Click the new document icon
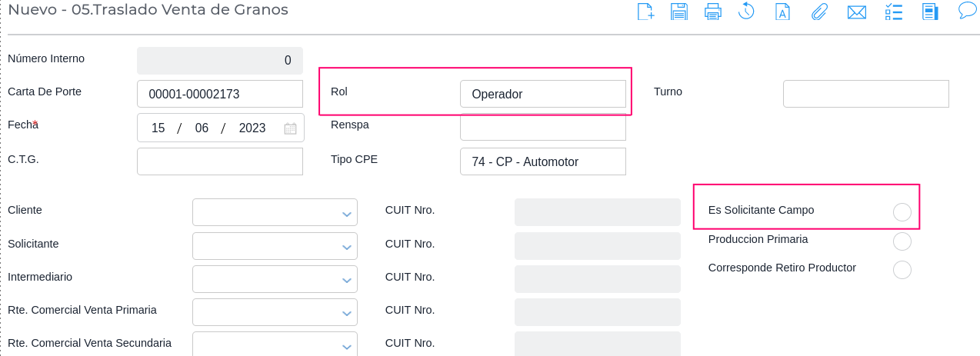980x356 pixels. (x=645, y=12)
